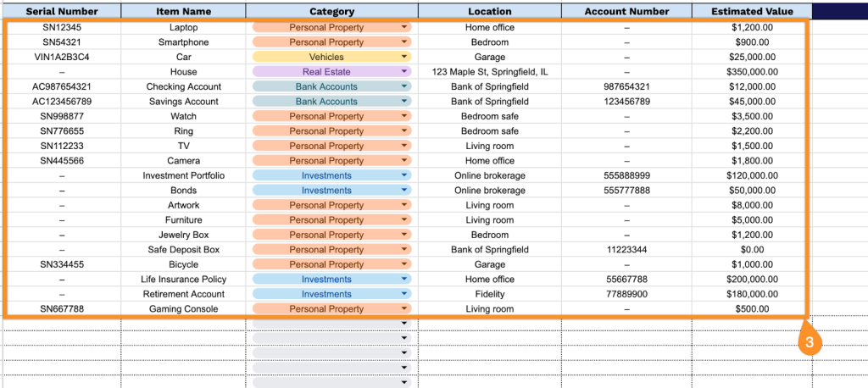Expand the Vehicles dropdown in the Car row
This screenshot has height=388, width=868.
click(x=403, y=57)
